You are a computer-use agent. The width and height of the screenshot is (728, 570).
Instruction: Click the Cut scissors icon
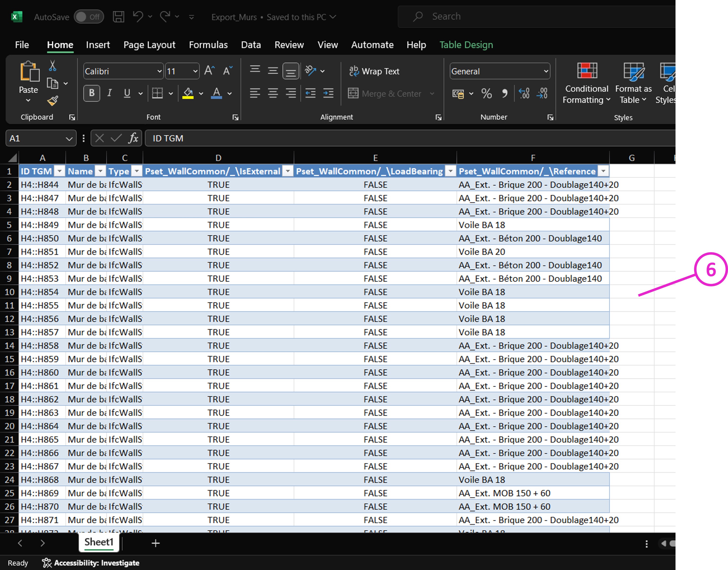pyautogui.click(x=52, y=66)
